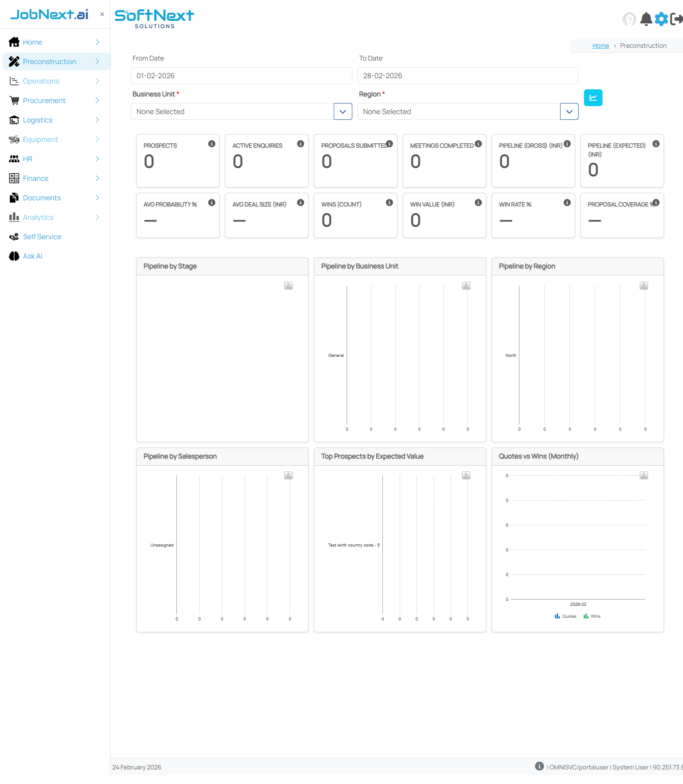Download the Pipeline by Salesperson chart
This screenshot has height=784, width=683.
point(289,475)
